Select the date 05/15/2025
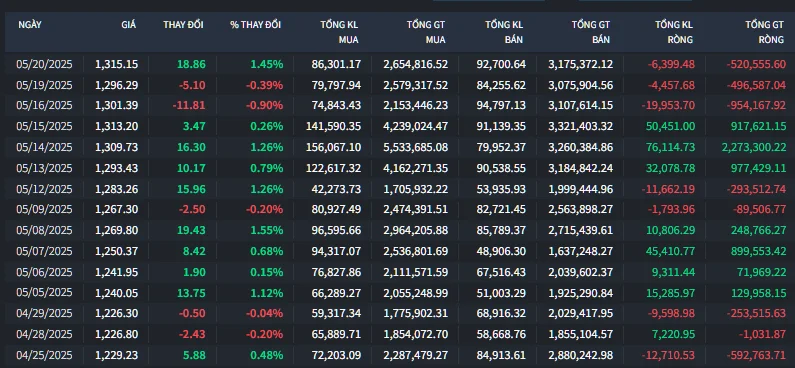The image size is (795, 368). click(x=44, y=126)
